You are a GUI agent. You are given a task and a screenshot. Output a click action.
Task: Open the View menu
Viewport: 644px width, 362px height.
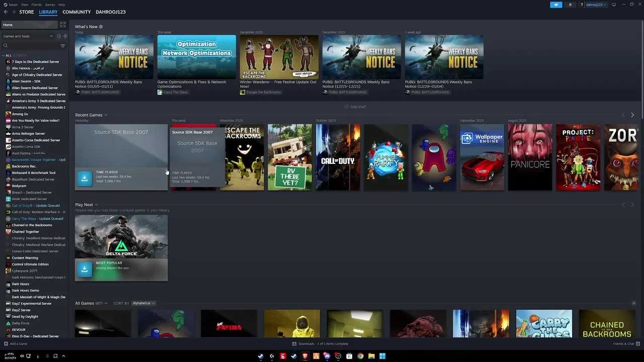click(25, 5)
